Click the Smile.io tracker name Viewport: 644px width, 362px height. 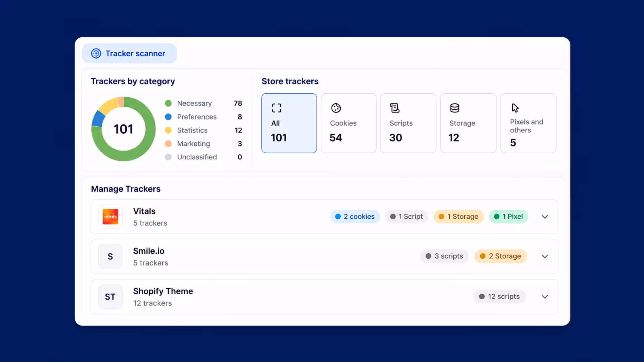click(149, 251)
